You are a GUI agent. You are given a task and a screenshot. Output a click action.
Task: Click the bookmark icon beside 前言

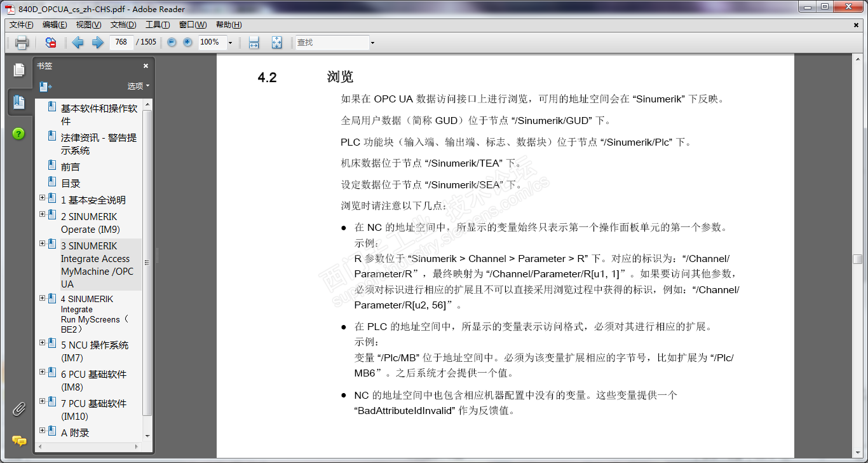(x=53, y=166)
